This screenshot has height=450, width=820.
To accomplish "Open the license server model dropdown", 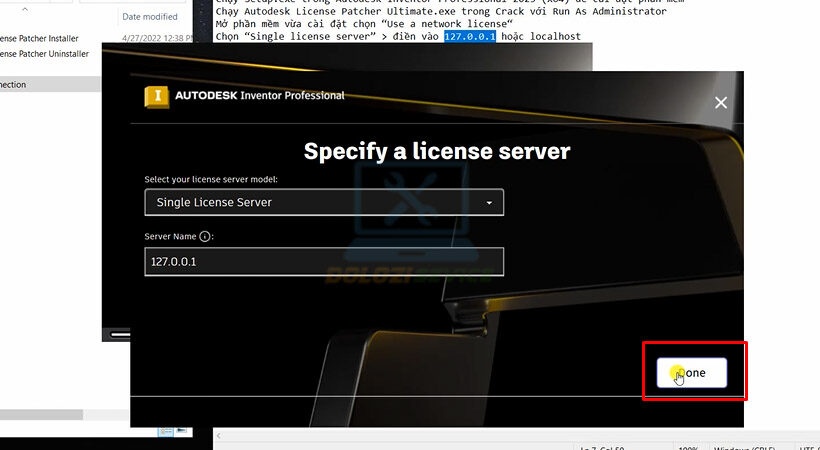I will click(324, 202).
